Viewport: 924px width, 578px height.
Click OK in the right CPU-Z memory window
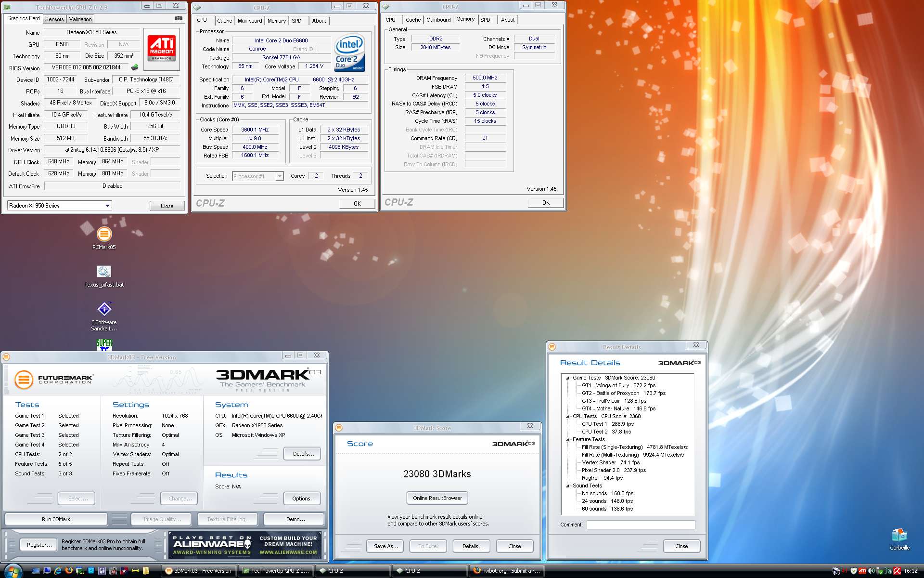(546, 203)
